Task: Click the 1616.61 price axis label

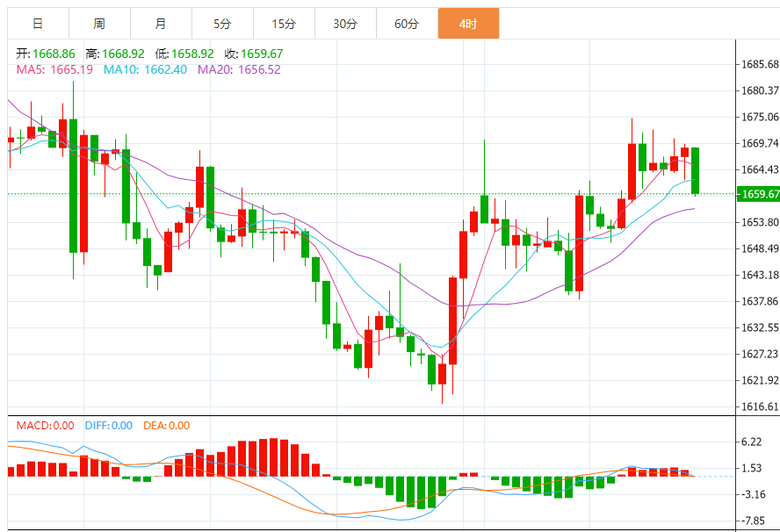Action: (760, 406)
